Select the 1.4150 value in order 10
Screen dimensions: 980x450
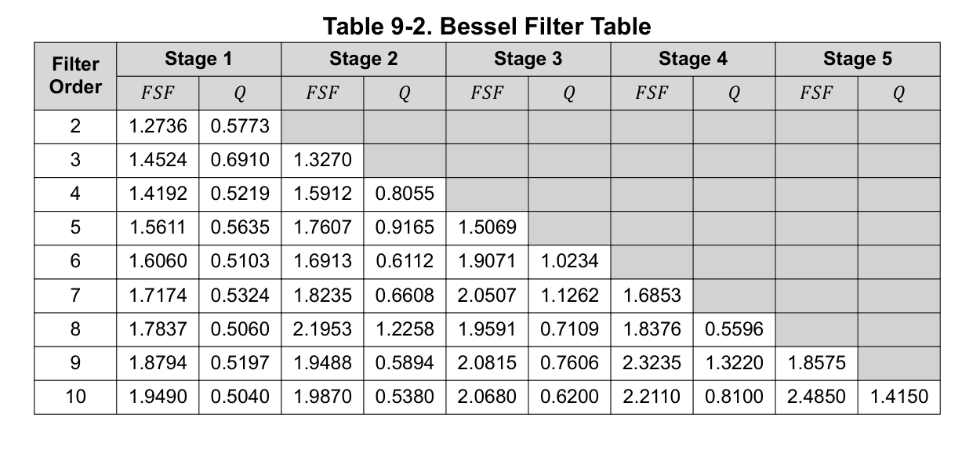(898, 397)
